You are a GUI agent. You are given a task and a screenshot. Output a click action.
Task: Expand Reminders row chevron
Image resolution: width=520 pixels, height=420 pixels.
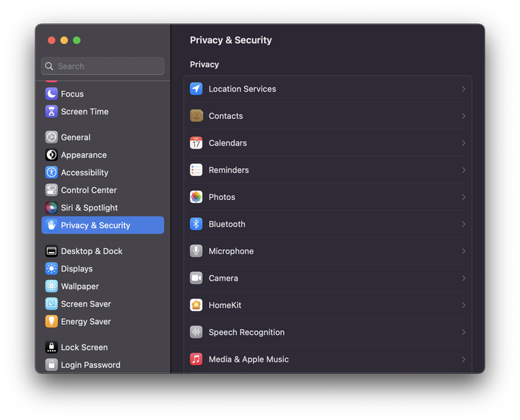tap(463, 170)
